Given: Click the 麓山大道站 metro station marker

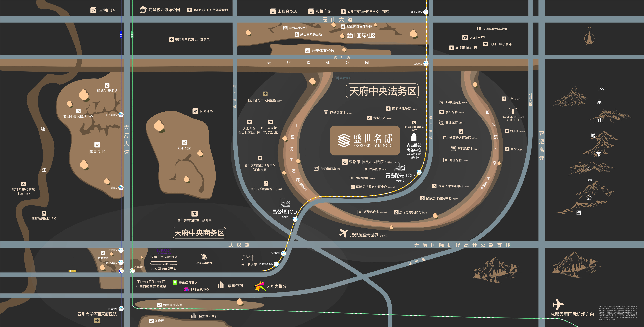Looking at the screenshot, I should [x=426, y=12].
